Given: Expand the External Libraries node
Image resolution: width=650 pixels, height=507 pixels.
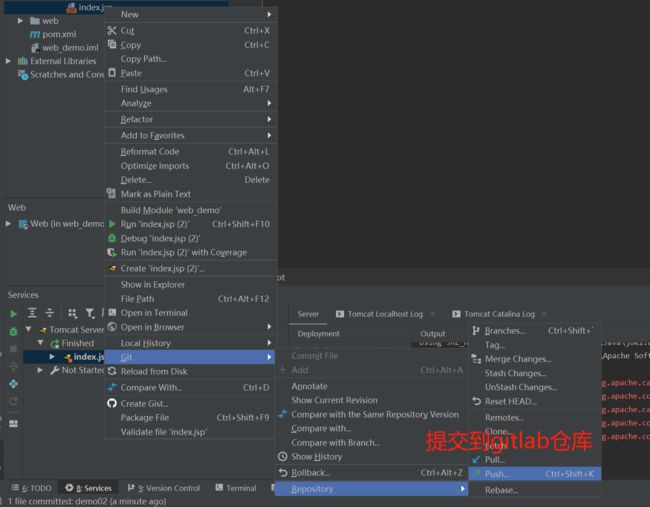Looking at the screenshot, I should coord(8,61).
